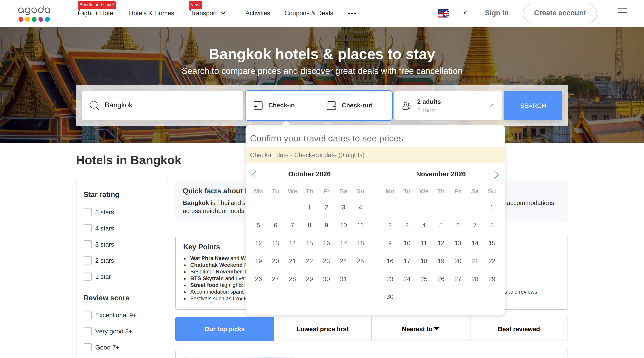Select Lowest price first sort tab
Image resolution: width=644 pixels, height=358 pixels.
322,329
